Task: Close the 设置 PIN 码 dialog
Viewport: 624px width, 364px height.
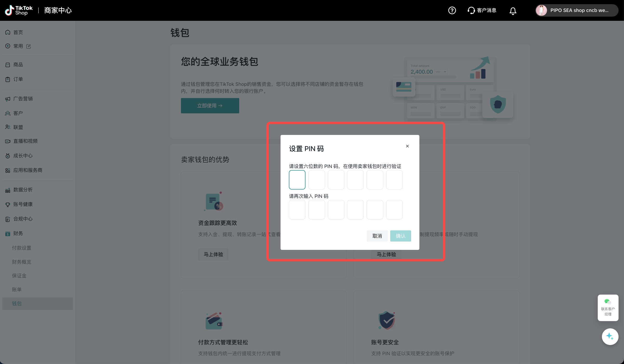Action: (407, 146)
